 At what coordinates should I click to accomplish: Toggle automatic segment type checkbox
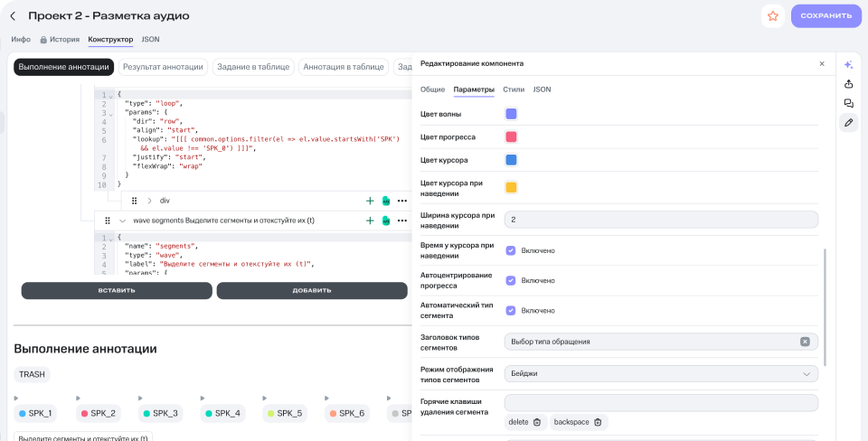pos(511,310)
